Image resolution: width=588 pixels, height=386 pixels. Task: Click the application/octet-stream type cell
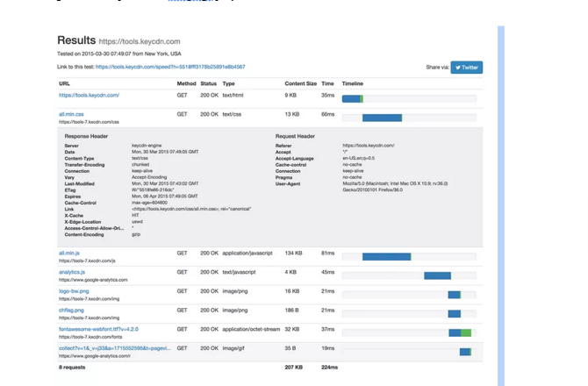(251, 329)
